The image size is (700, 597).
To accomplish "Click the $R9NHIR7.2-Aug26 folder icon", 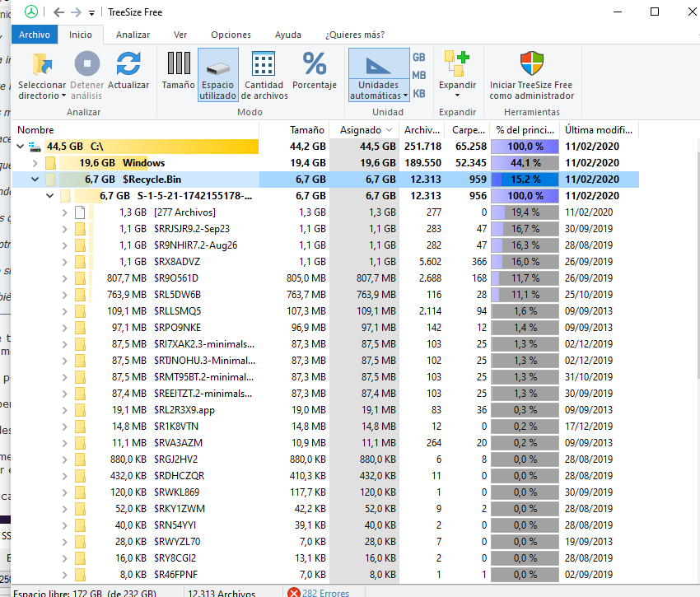I will (81, 245).
